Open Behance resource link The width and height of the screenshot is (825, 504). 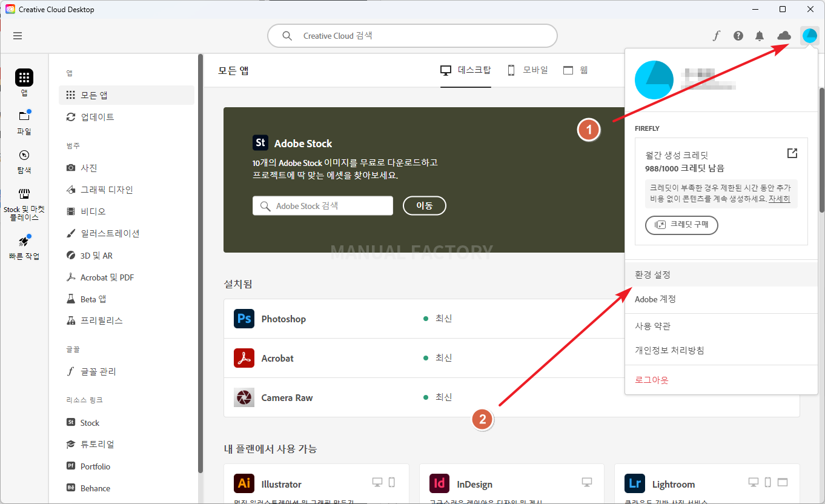click(x=127, y=488)
